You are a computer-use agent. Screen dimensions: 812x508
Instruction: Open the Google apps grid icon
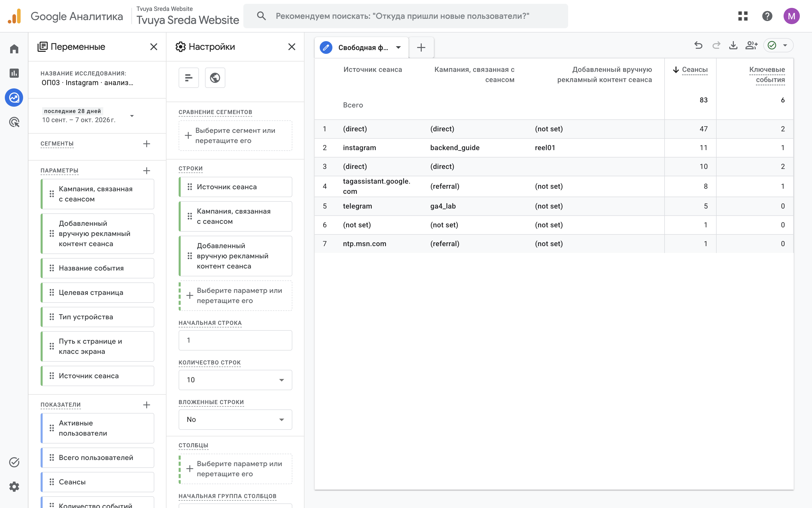[x=743, y=16]
